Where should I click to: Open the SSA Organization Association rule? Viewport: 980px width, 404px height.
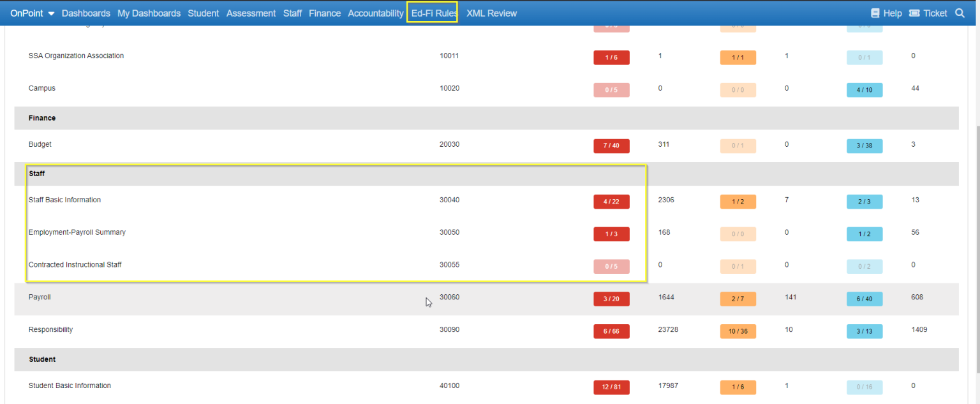pos(76,56)
